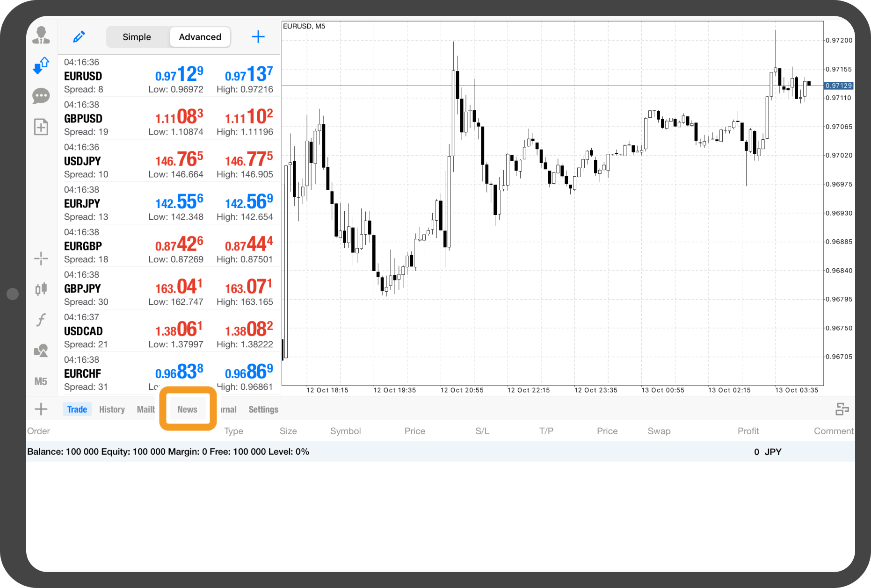Click the trade arrows icon in sidebar
The image size is (871, 588).
click(41, 65)
